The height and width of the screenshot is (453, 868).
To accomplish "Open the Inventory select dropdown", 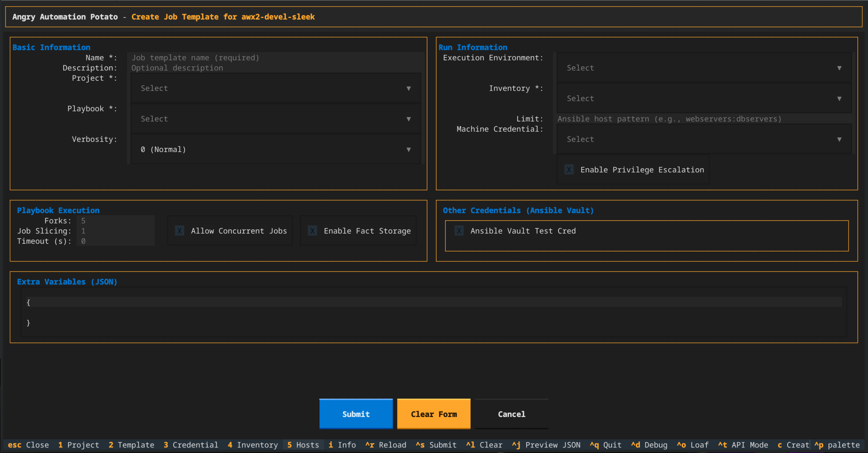I will (704, 99).
